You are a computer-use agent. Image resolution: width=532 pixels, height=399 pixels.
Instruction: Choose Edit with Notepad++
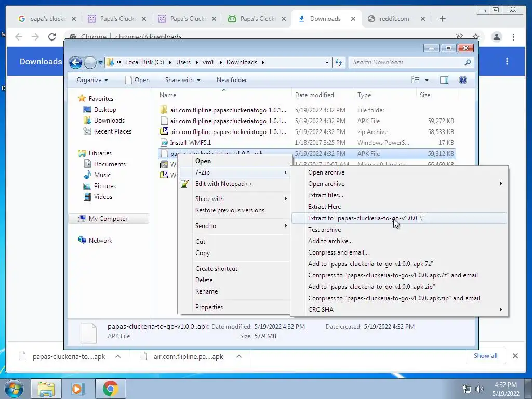pyautogui.click(x=234, y=184)
